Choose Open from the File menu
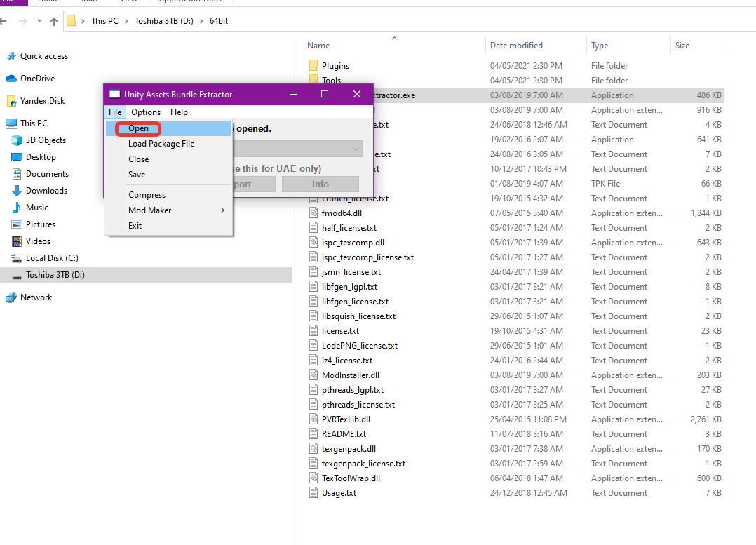 168,129
